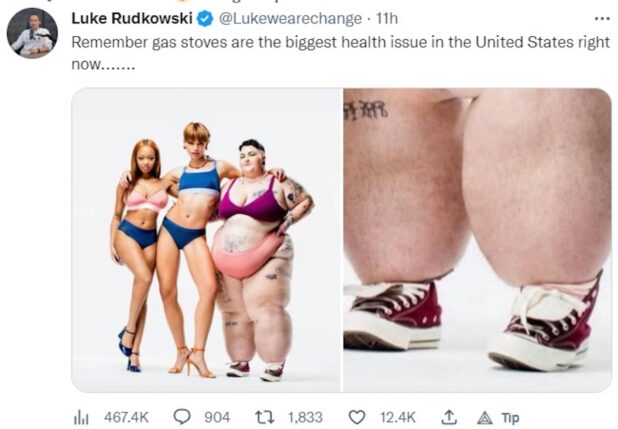Click the blue verified badge
This screenshot has width=618, height=429.
pos(205,19)
